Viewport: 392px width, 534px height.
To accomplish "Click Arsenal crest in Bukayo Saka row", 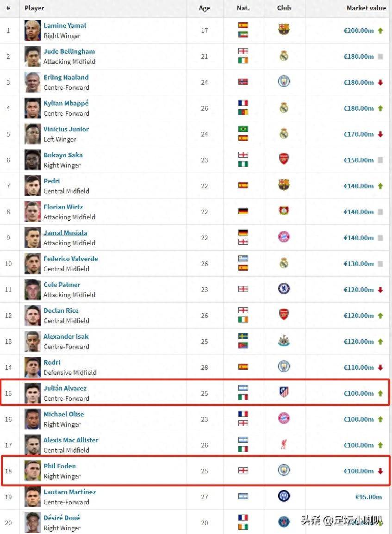I will (x=284, y=159).
